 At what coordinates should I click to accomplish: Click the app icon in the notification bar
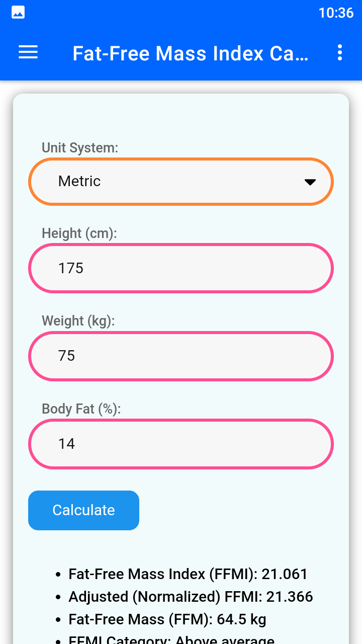click(18, 12)
